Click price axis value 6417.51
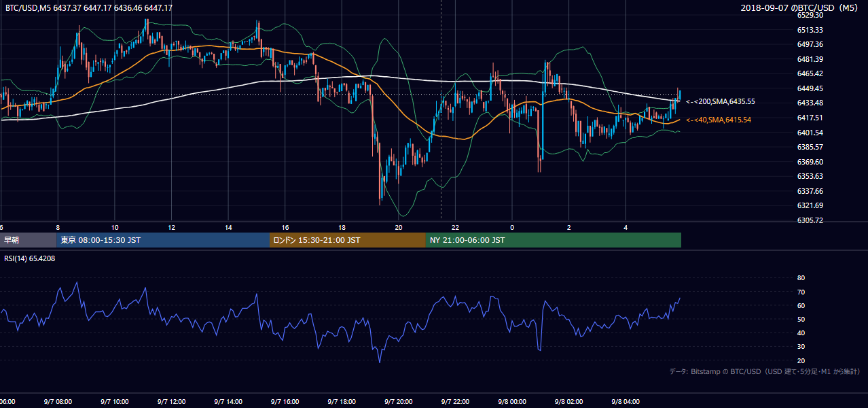The width and height of the screenshot is (868, 408). pyautogui.click(x=810, y=118)
